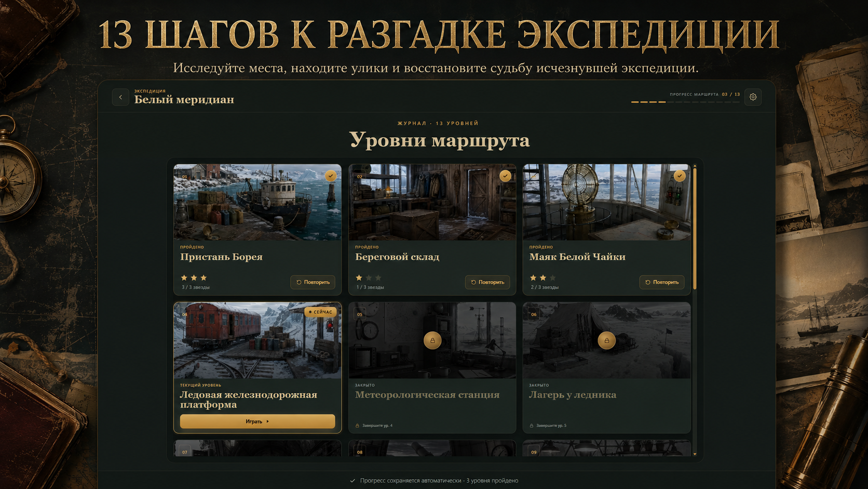
Task: Click the title Ледовая железнодорожная платформа
Action: click(249, 400)
